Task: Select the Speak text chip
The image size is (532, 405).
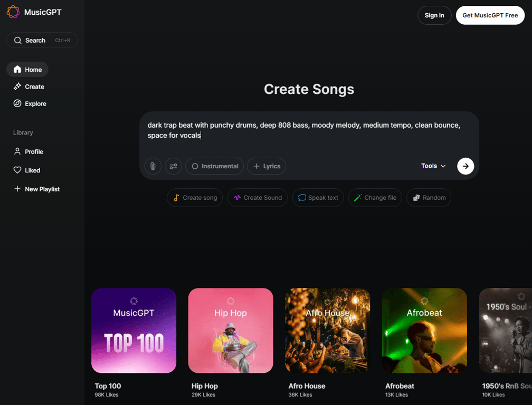Action: 318,198
